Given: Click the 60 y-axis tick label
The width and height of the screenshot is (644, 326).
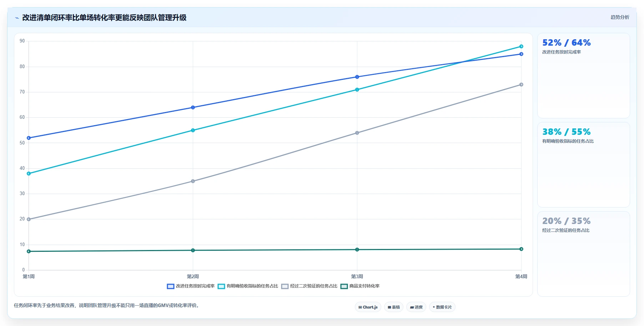Looking at the screenshot, I should point(22,117).
